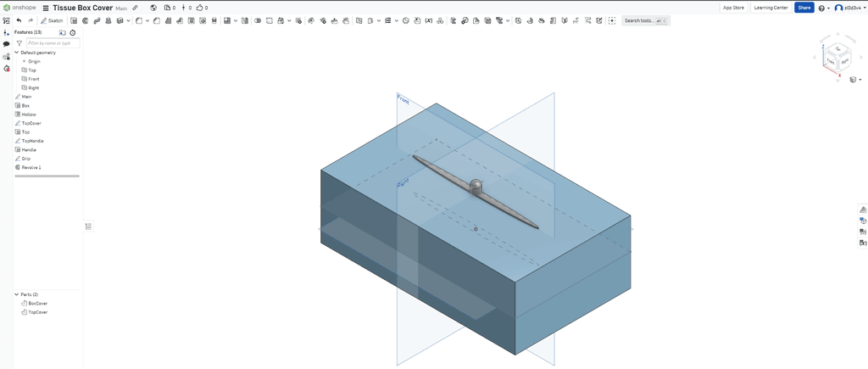The height and width of the screenshot is (369, 868).
Task: Open the copies counter icon
Action: pos(167,8)
